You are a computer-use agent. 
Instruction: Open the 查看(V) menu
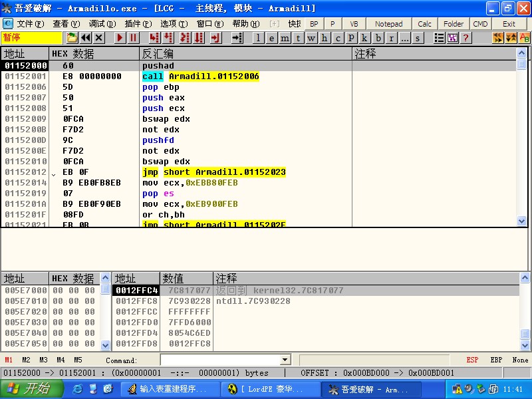point(66,24)
